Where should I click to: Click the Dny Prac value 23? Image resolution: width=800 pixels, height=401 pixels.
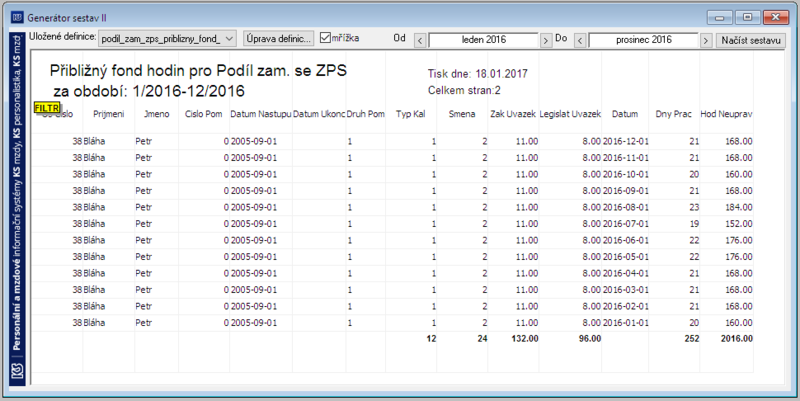pyautogui.click(x=694, y=207)
